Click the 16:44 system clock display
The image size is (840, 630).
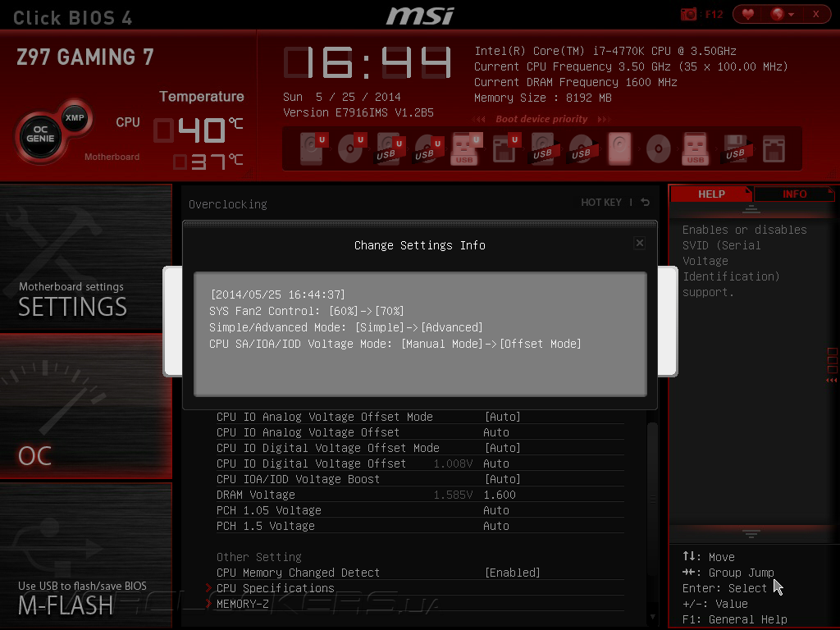coord(368,62)
